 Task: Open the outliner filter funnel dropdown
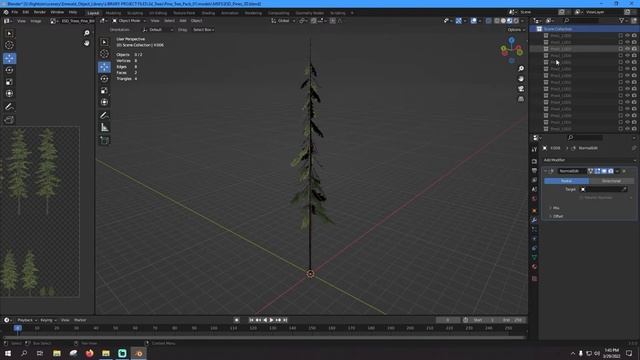(x=623, y=21)
